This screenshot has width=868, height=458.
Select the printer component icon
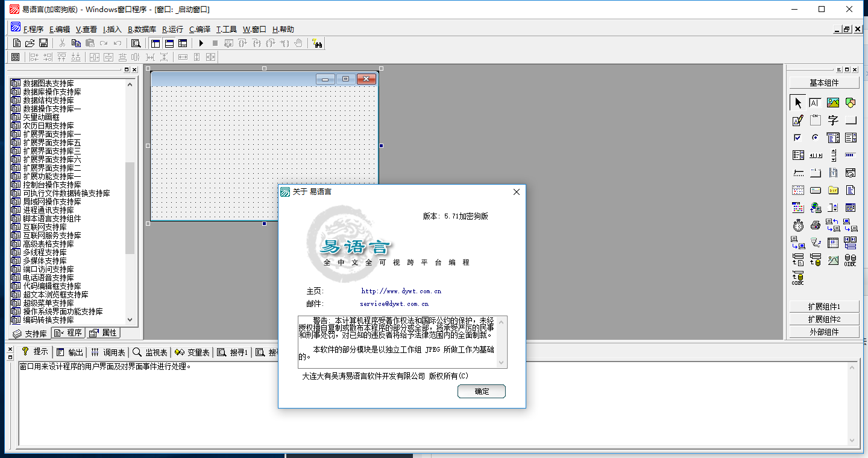coord(815,225)
